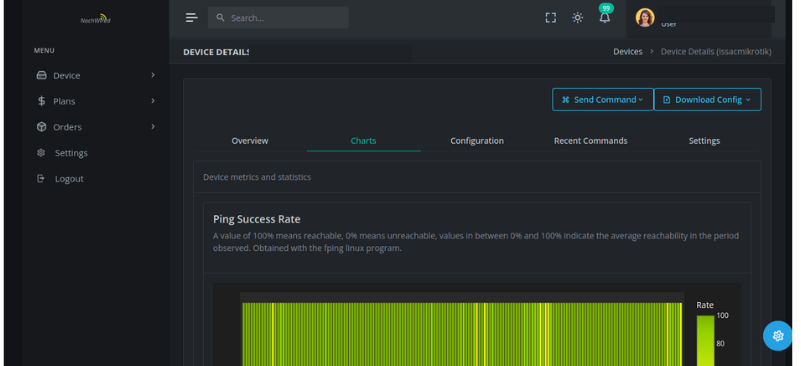
Task: Toggle the hamburger sidebar menu icon
Action: 192,18
